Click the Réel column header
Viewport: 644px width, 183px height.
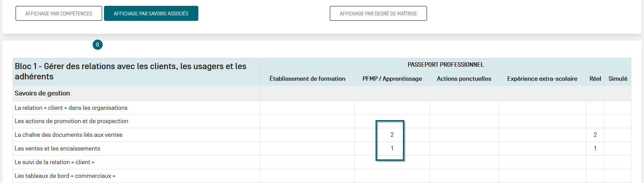point(595,79)
